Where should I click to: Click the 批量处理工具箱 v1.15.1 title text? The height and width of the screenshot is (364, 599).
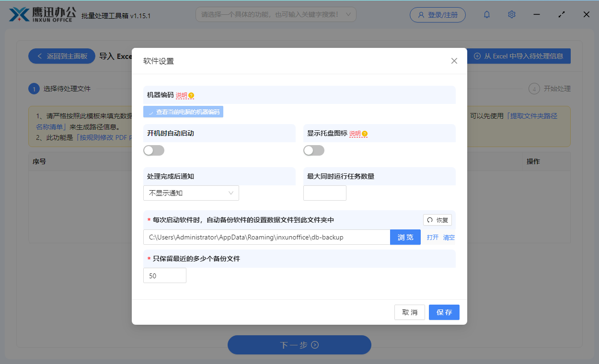(x=116, y=16)
